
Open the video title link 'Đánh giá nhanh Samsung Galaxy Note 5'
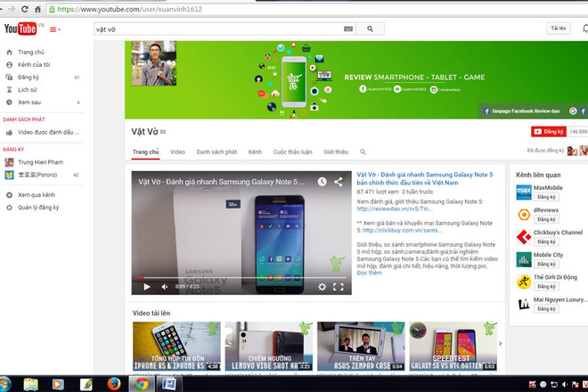click(424, 178)
